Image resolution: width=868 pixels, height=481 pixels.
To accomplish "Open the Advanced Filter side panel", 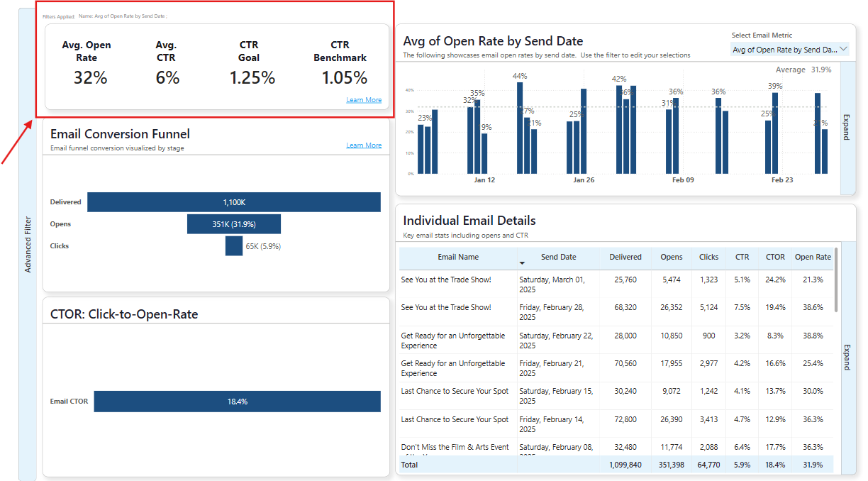I will [x=28, y=244].
